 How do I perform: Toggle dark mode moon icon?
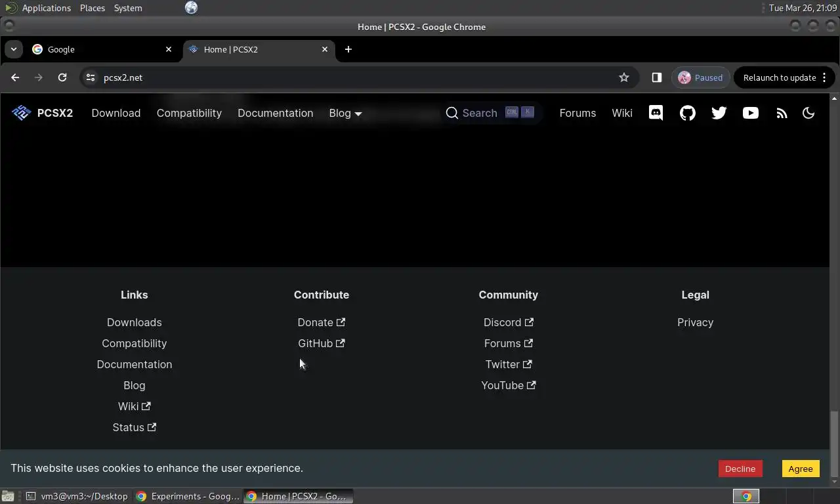point(808,113)
